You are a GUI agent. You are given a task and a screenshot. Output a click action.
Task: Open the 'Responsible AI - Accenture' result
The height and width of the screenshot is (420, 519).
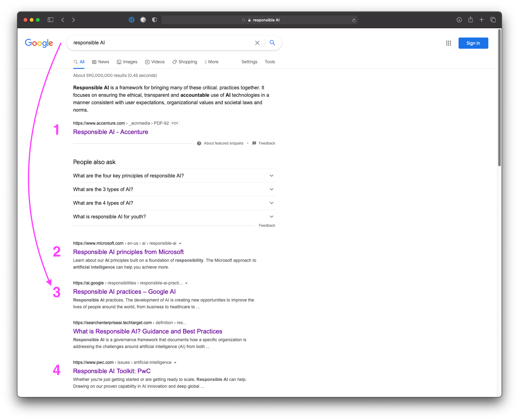click(x=111, y=132)
